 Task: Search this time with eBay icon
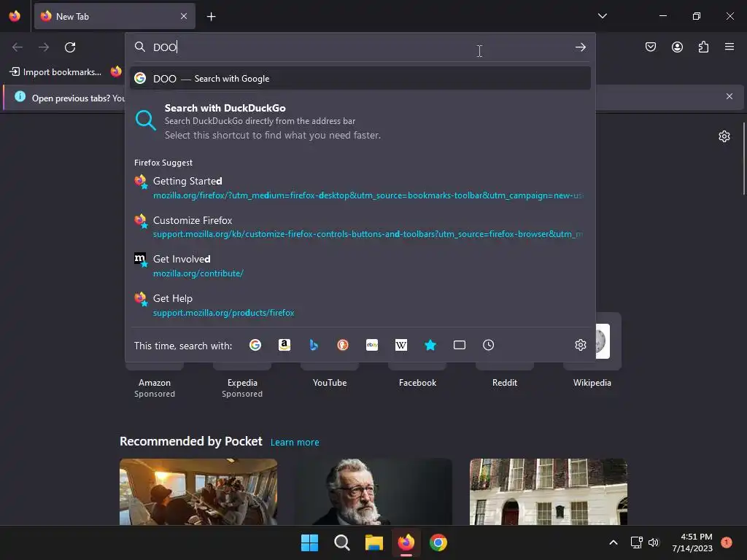(x=371, y=345)
